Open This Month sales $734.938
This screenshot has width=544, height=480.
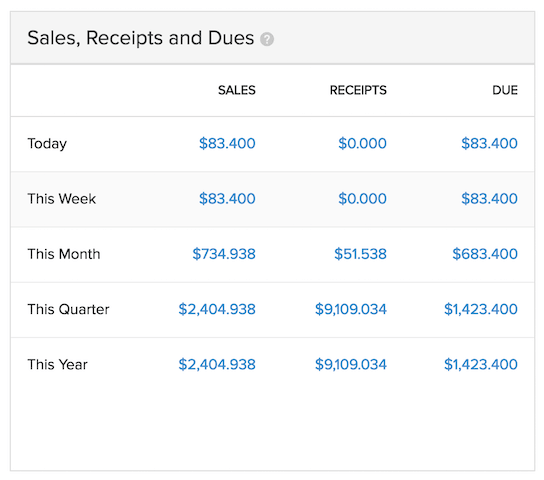[x=224, y=254]
